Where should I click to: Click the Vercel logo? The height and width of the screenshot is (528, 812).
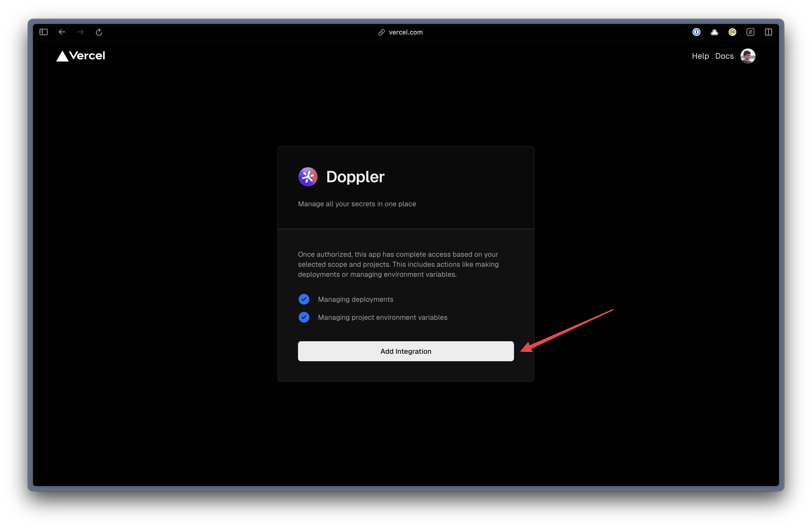point(80,56)
